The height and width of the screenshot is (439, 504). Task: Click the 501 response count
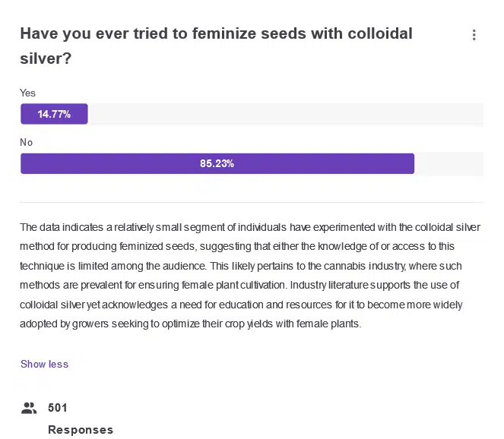click(x=58, y=408)
